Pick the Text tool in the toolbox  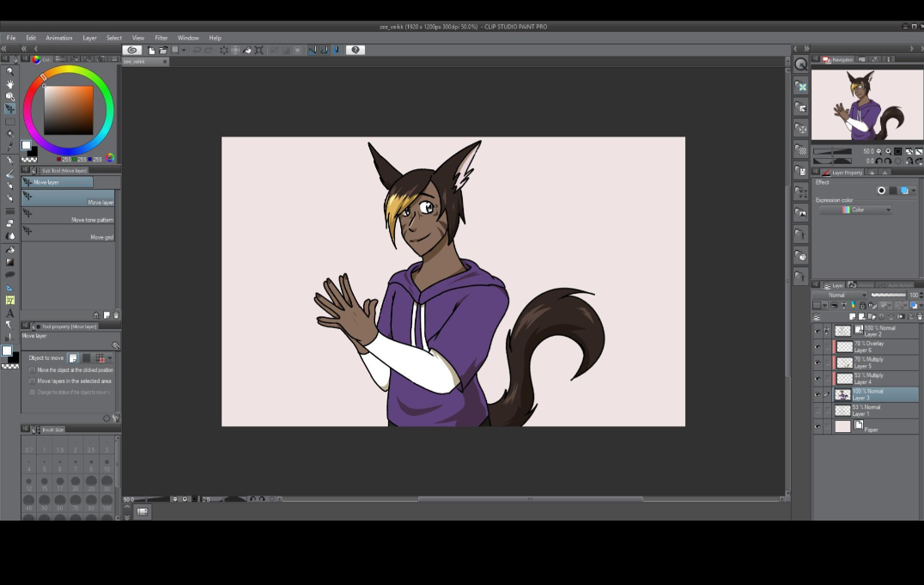tap(10, 313)
